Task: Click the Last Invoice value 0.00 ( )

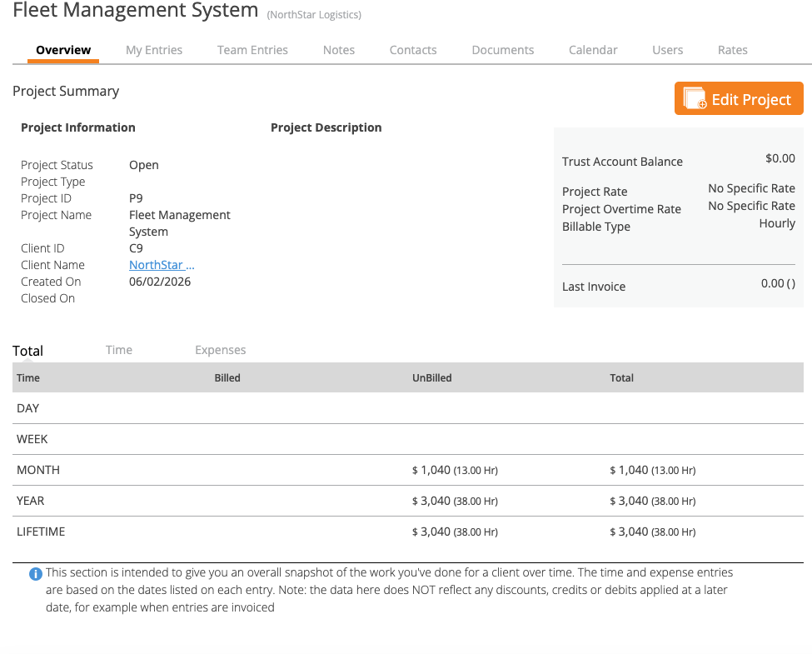Action: 779,283
